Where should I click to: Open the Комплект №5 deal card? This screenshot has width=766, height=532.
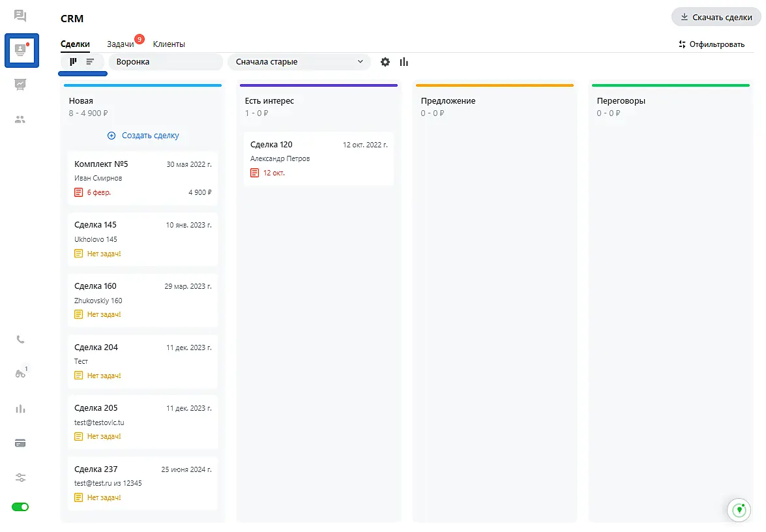click(143, 178)
